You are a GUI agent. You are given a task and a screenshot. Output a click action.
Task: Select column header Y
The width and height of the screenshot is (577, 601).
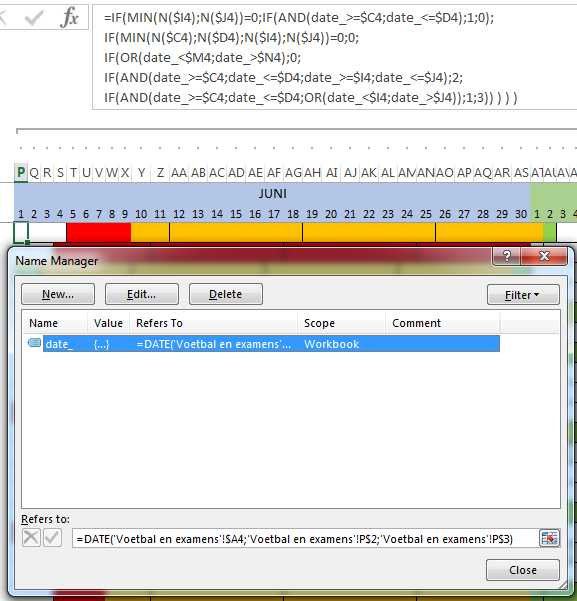tap(141, 173)
